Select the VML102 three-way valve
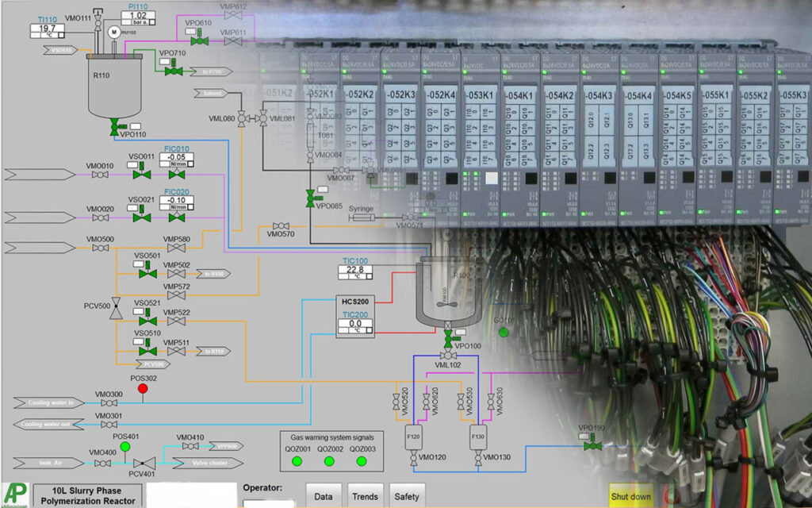Screen dimensions: 812x508 [x=448, y=355]
